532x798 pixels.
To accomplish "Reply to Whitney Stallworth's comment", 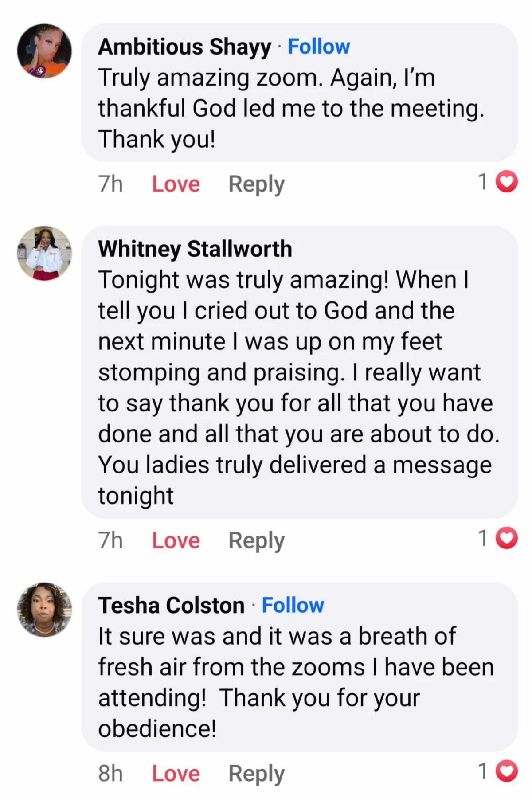I will coord(256,540).
